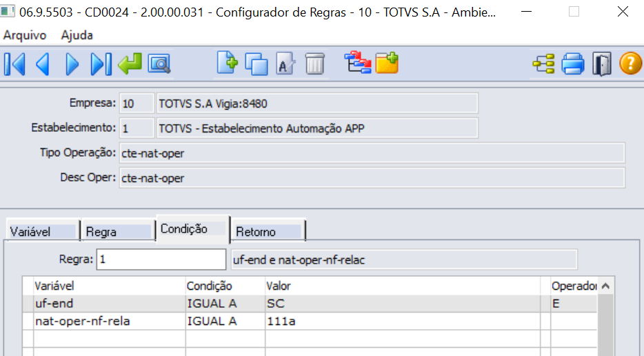Click the Condição column header
The height and width of the screenshot is (356, 644).
(x=225, y=286)
